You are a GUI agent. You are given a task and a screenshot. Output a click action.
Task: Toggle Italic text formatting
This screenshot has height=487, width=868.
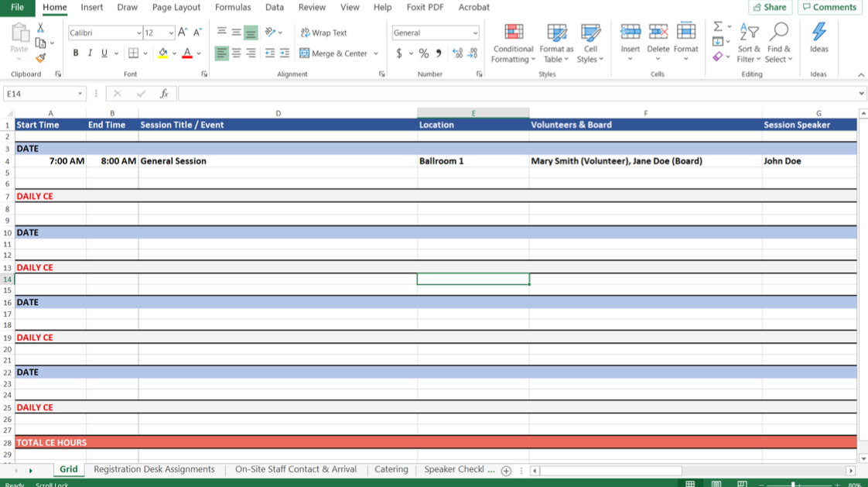pyautogui.click(x=90, y=53)
